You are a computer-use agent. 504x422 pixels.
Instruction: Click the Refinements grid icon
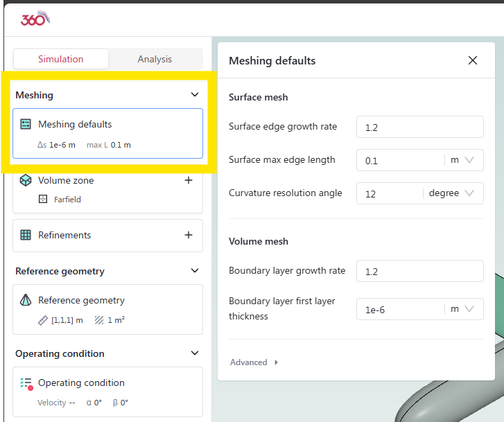coord(26,235)
